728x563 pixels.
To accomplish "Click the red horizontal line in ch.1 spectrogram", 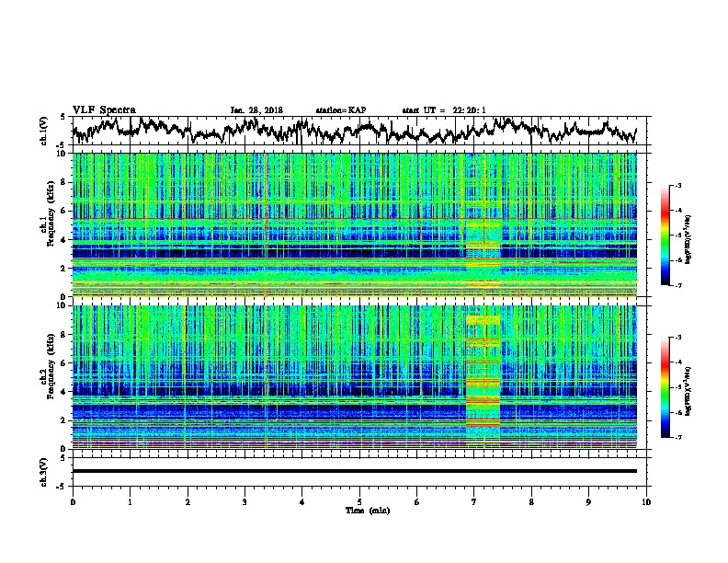I will tap(354, 218).
